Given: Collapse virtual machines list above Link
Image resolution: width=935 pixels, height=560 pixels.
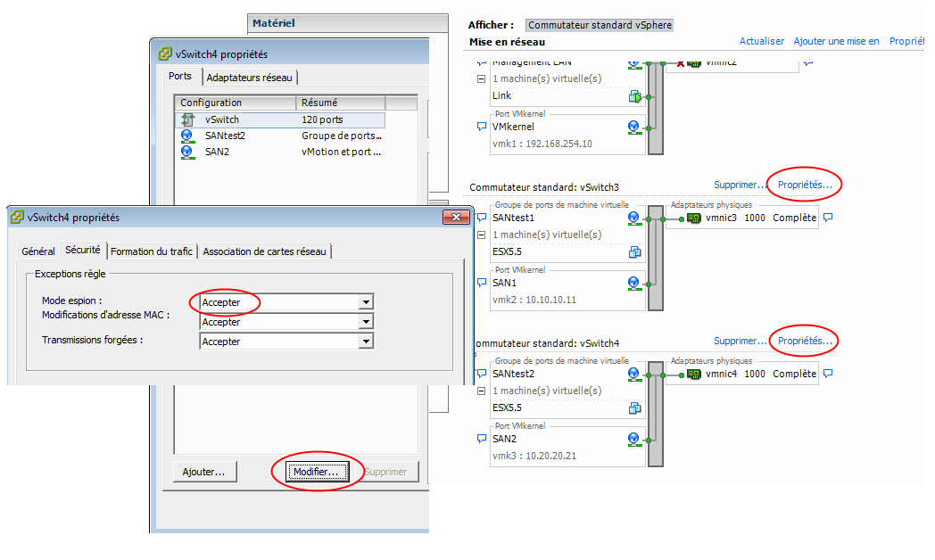Looking at the screenshot, I should 481,78.
